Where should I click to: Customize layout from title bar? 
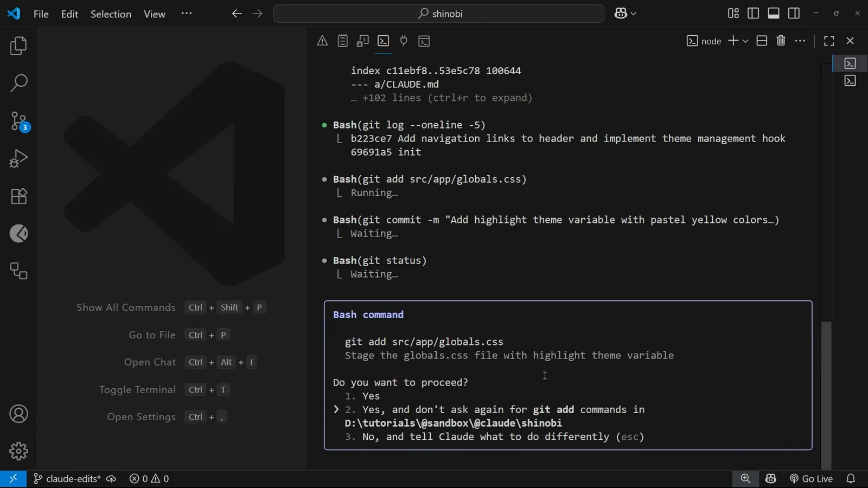733,14
